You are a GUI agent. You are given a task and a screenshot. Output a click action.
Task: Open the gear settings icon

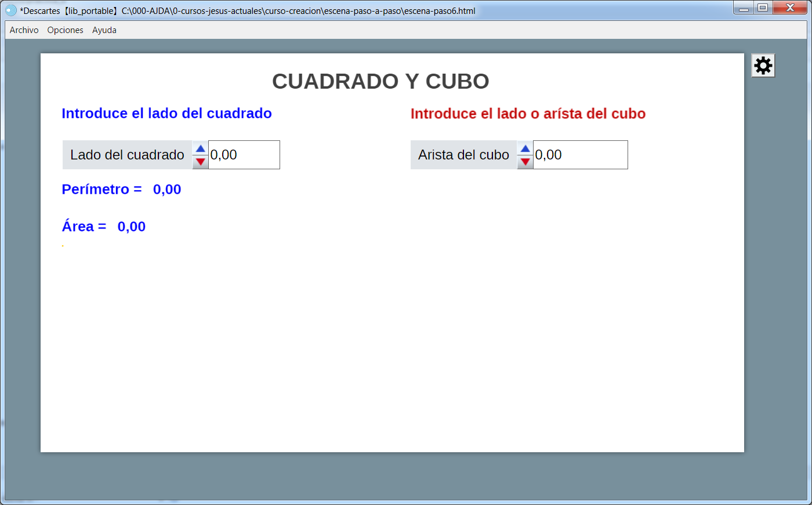pos(763,66)
